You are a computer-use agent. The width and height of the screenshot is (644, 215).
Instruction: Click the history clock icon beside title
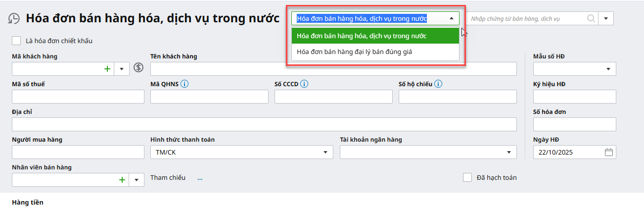(x=14, y=18)
